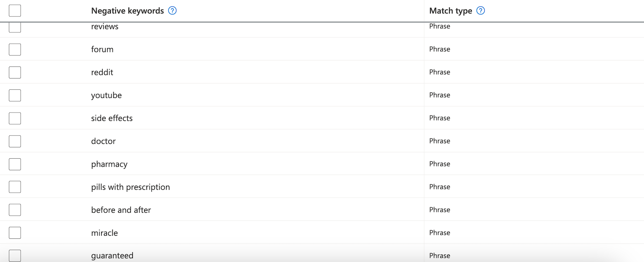Open the Negative keywords help icon
Screen dimensions: 644x262
[x=172, y=11]
